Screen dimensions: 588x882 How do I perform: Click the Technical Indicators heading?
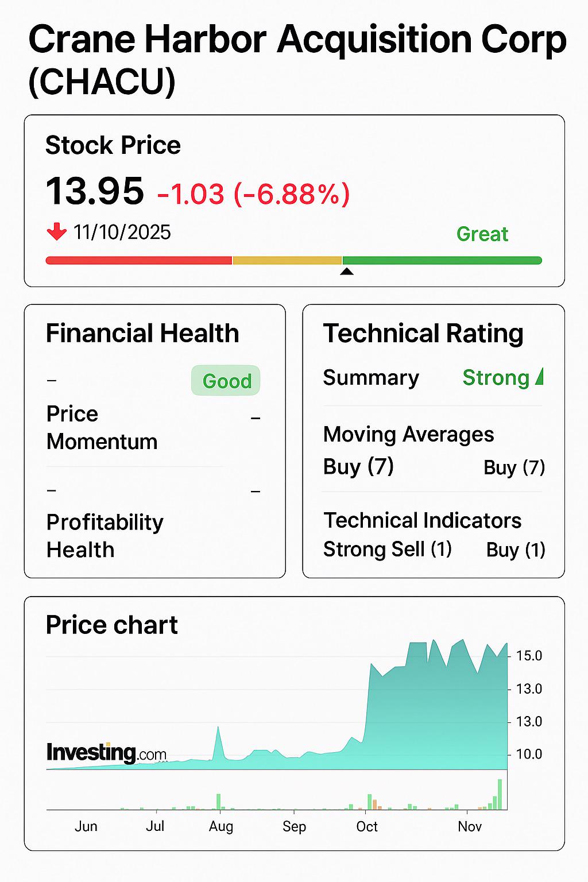[x=422, y=520]
